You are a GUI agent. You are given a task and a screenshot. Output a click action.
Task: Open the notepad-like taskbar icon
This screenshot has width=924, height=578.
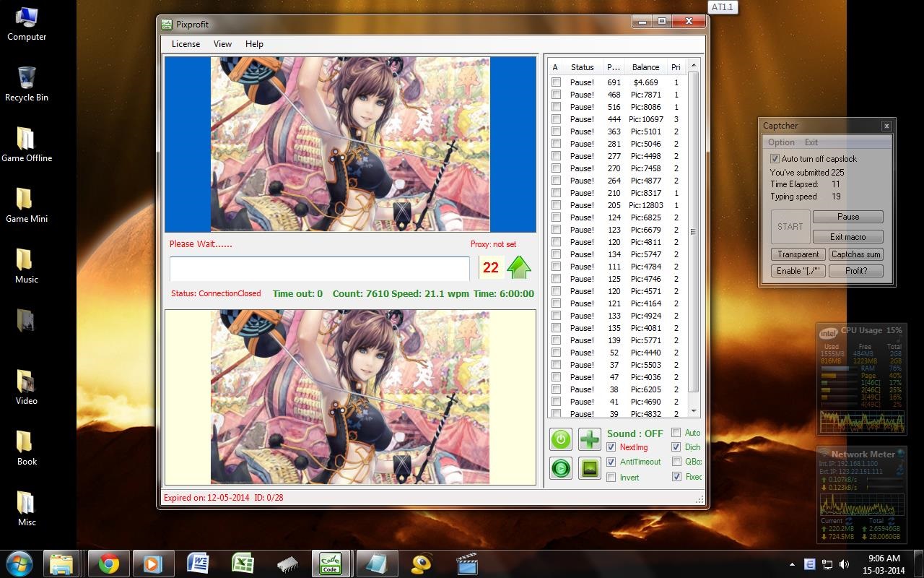point(376,564)
